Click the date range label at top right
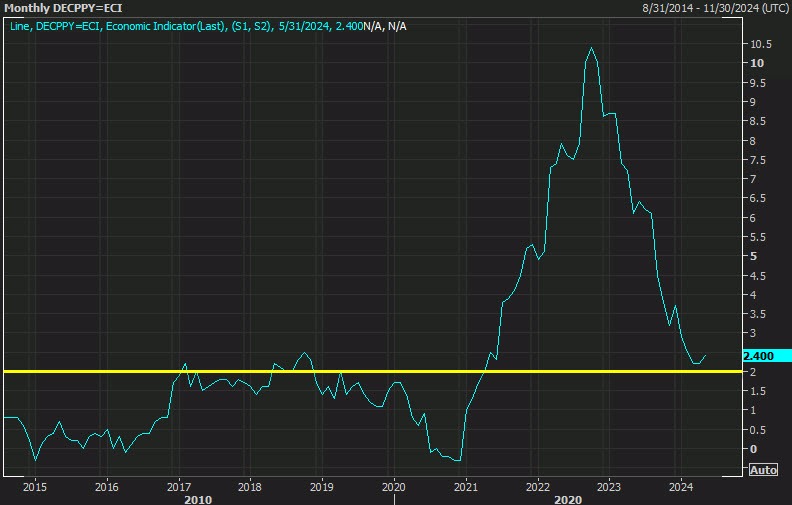Image resolution: width=792 pixels, height=505 pixels. pyautogui.click(x=717, y=8)
